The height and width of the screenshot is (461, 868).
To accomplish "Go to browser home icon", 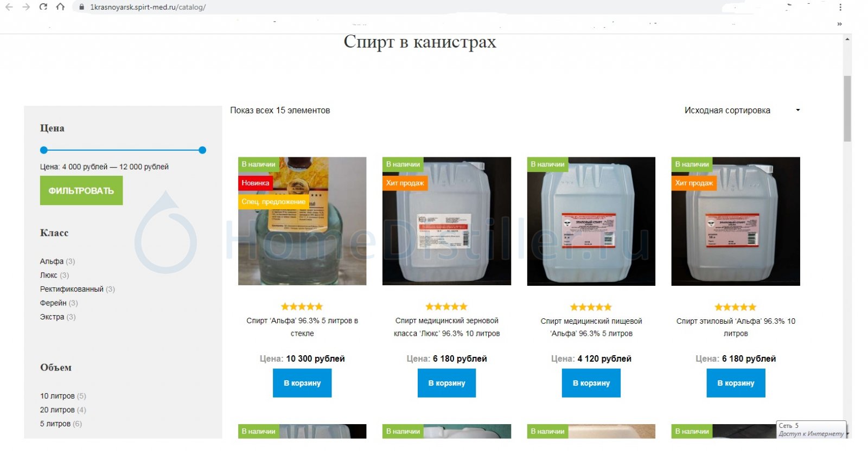I will pyautogui.click(x=60, y=7).
